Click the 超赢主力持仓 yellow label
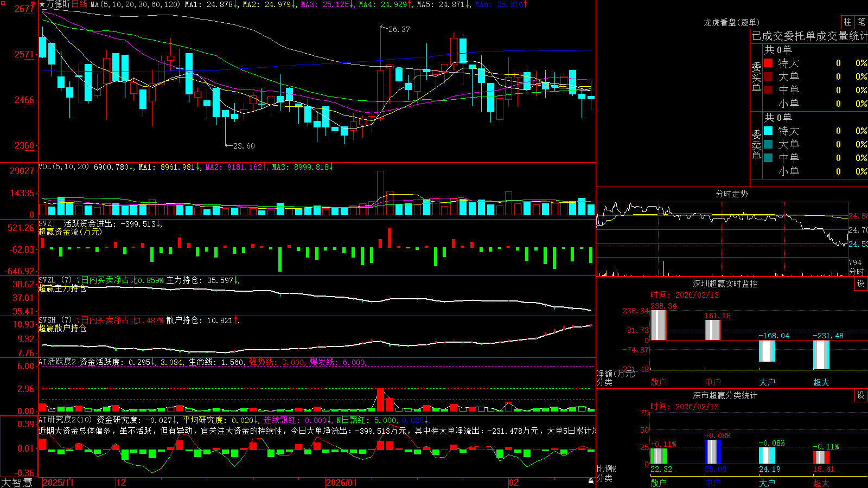Viewport: 868px width, 488px height. pos(62,288)
